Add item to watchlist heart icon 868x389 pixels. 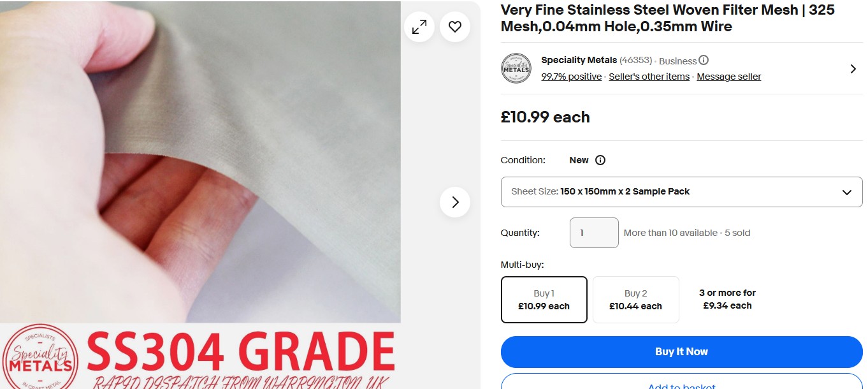point(455,27)
